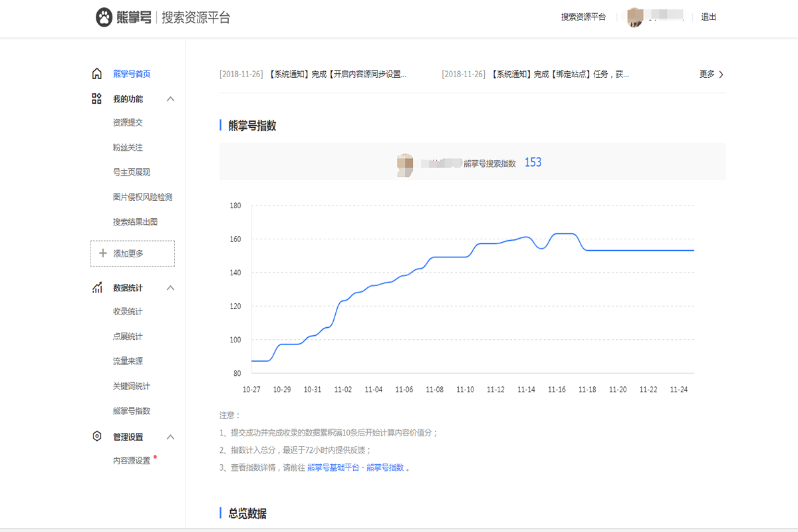The image size is (798, 532).
Task: Open 图片侵权风险检测 menu item
Action: click(143, 197)
